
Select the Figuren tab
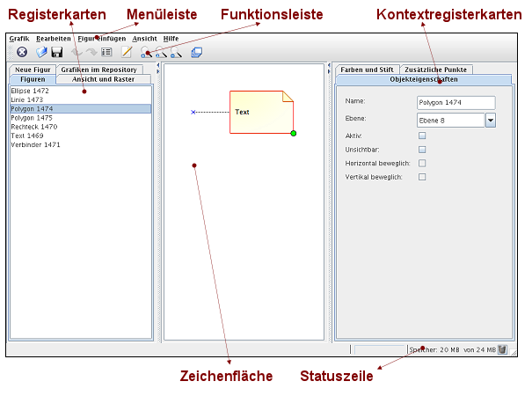coord(33,79)
